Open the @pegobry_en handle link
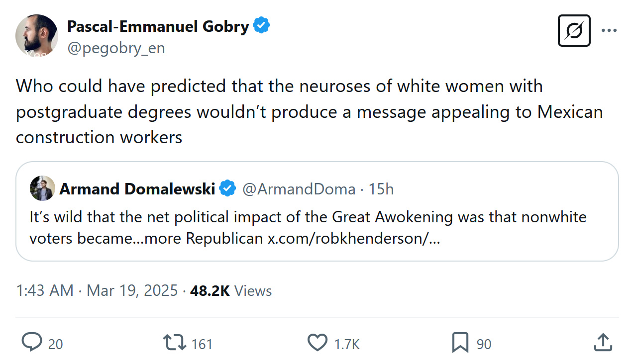The width and height of the screenshot is (634, 364). coord(115,48)
